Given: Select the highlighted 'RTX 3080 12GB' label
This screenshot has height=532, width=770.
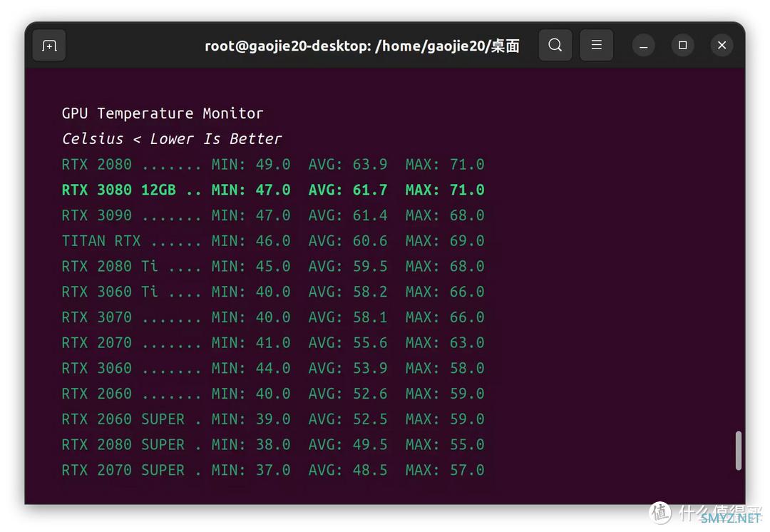Looking at the screenshot, I should (x=119, y=190).
